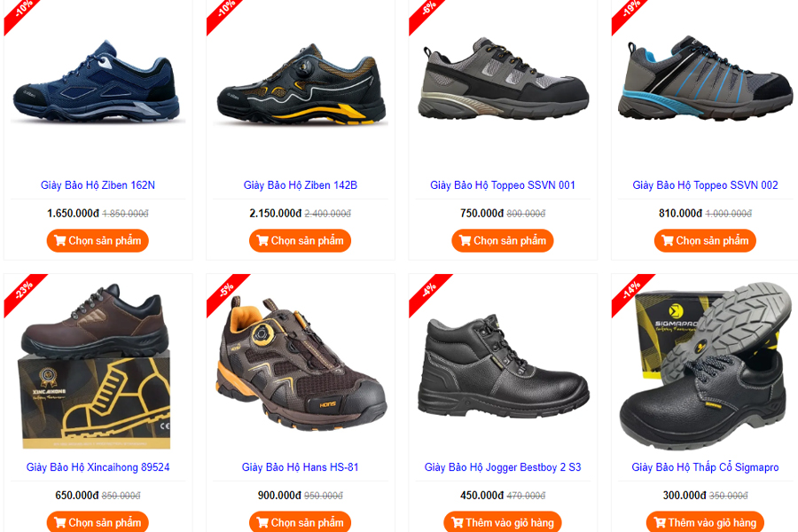The height and width of the screenshot is (532, 798).
Task: Open the Giày Bảo Hộ Toppeo SSVN 001 link
Action: pos(503,185)
